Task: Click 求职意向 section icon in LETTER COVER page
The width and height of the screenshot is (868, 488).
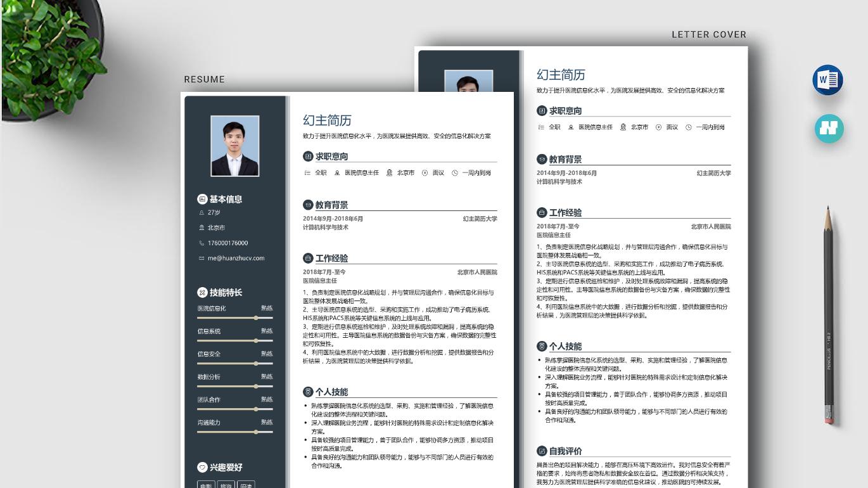Action: pos(542,111)
